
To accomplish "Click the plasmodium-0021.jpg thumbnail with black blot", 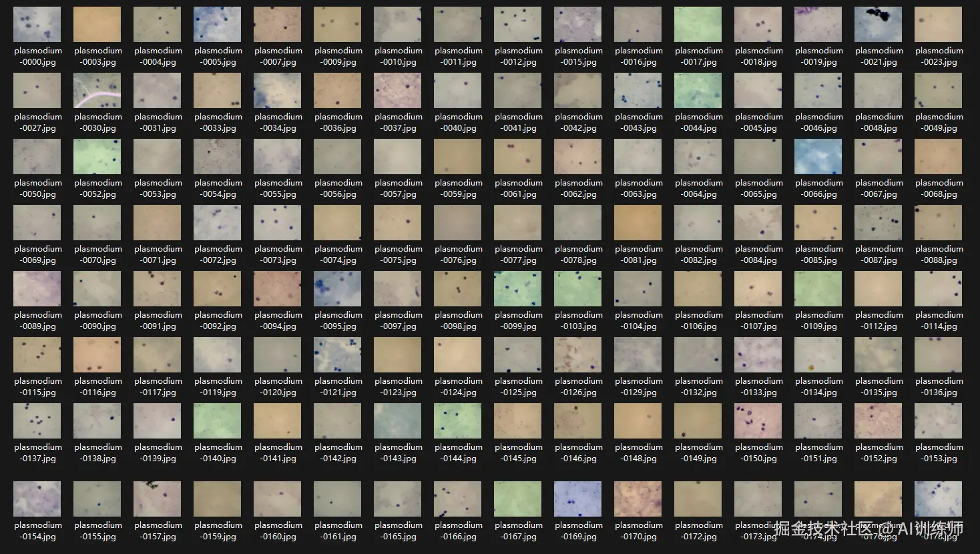I will pos(879,25).
